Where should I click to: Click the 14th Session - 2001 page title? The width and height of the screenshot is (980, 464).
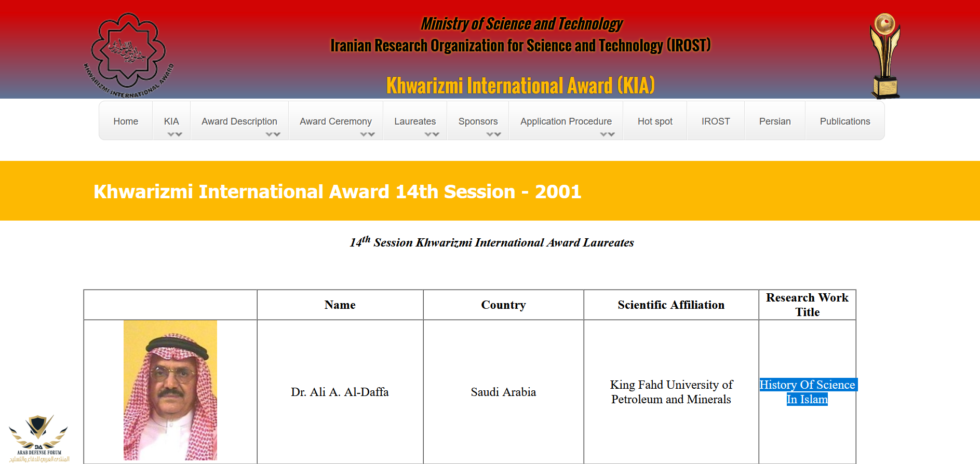[338, 192]
